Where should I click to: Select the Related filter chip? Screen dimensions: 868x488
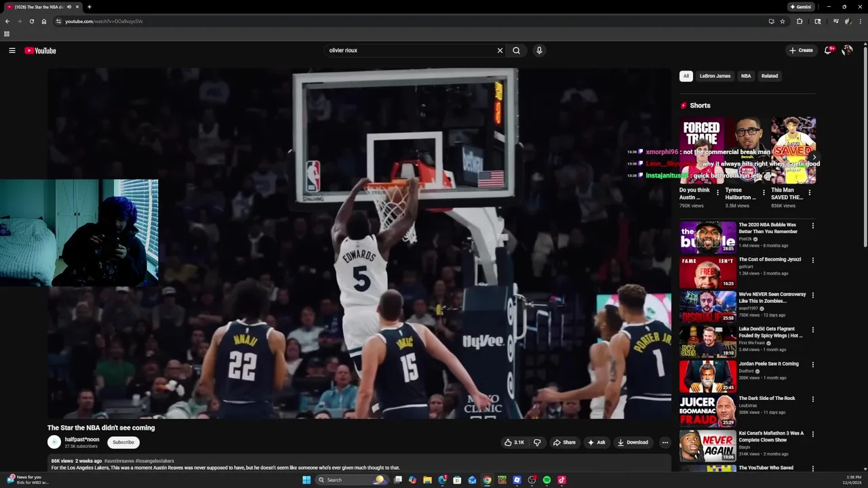coord(770,76)
